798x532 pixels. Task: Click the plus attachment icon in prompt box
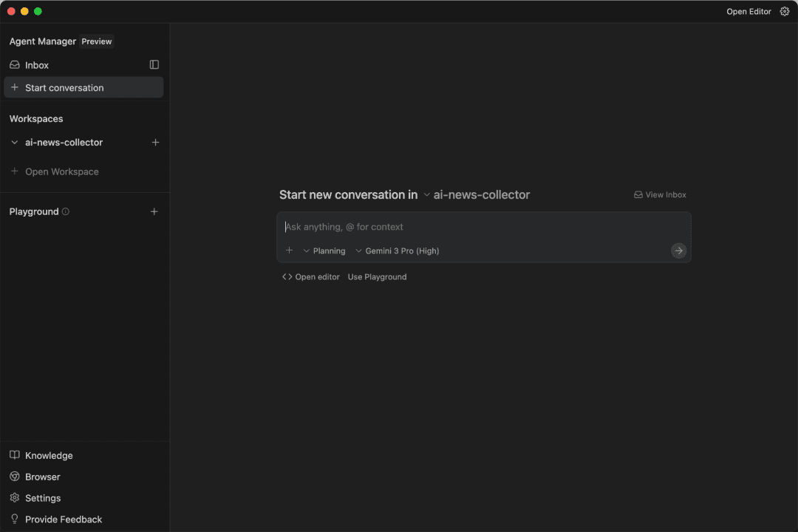pyautogui.click(x=290, y=250)
